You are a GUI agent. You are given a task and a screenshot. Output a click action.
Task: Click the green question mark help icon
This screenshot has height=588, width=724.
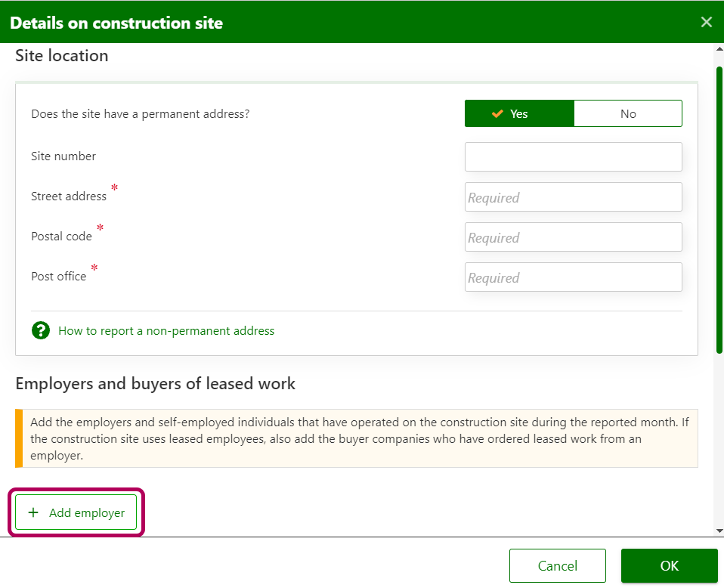tap(40, 330)
